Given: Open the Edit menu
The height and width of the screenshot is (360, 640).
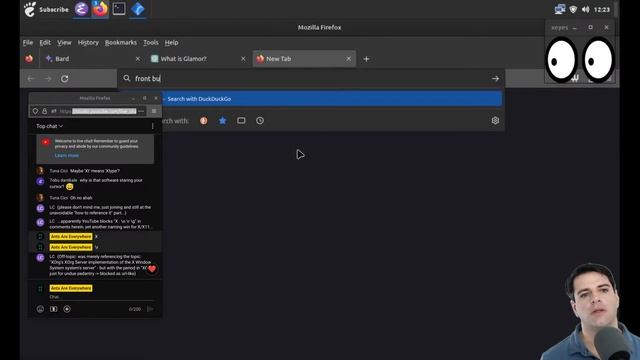Looking at the screenshot, I should (45, 42).
